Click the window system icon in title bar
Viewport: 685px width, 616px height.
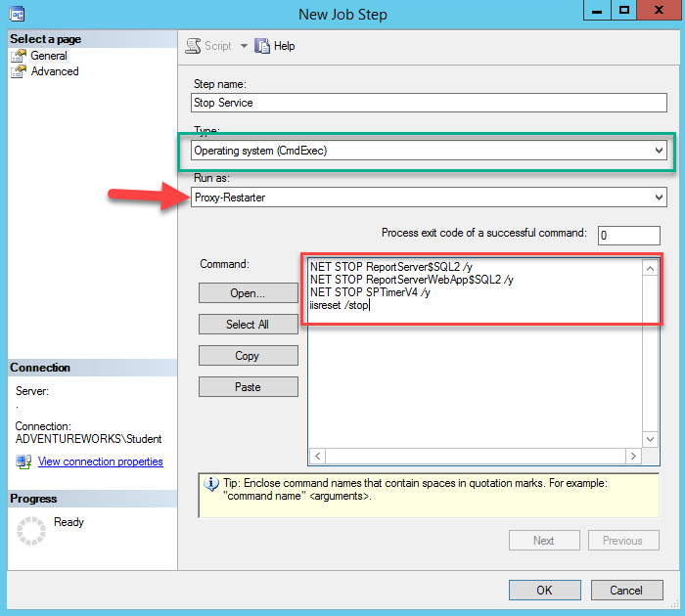coord(15,14)
